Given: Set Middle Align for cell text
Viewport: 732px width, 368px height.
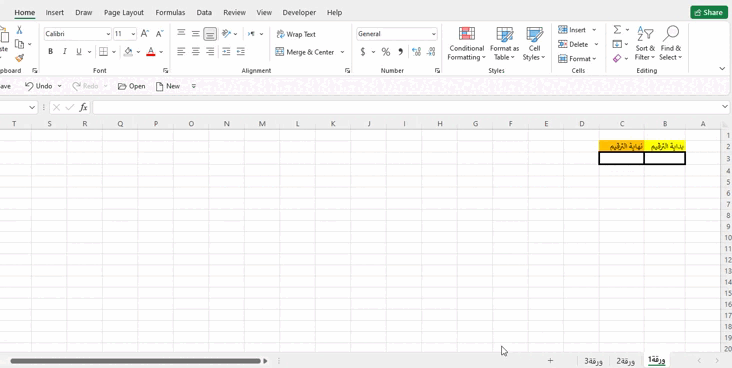Looking at the screenshot, I should point(196,34).
